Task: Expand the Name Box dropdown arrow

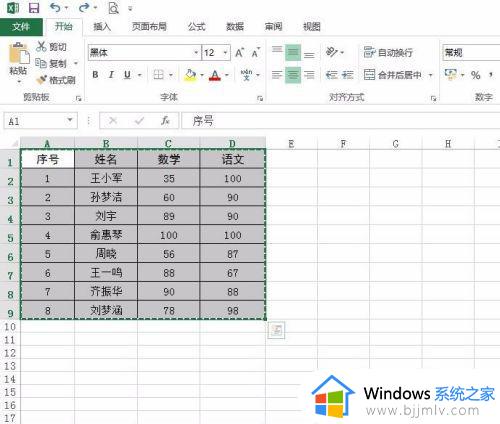Action: (70, 120)
